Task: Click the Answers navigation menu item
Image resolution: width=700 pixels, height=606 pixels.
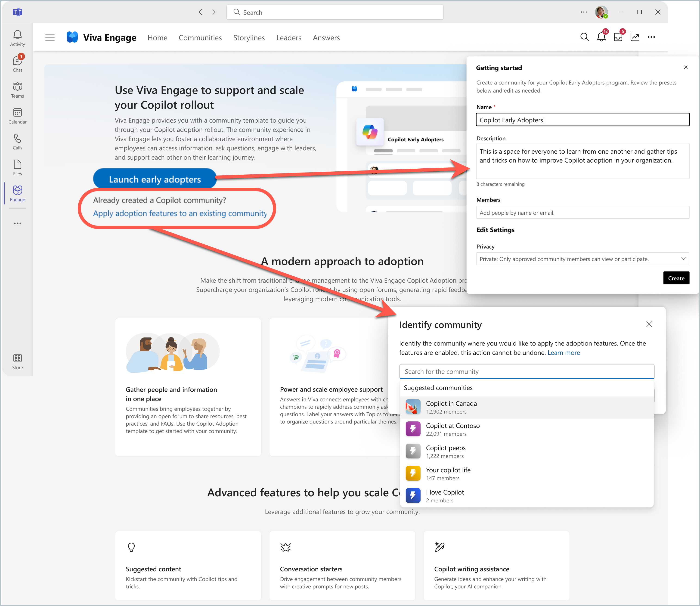Action: (x=326, y=37)
